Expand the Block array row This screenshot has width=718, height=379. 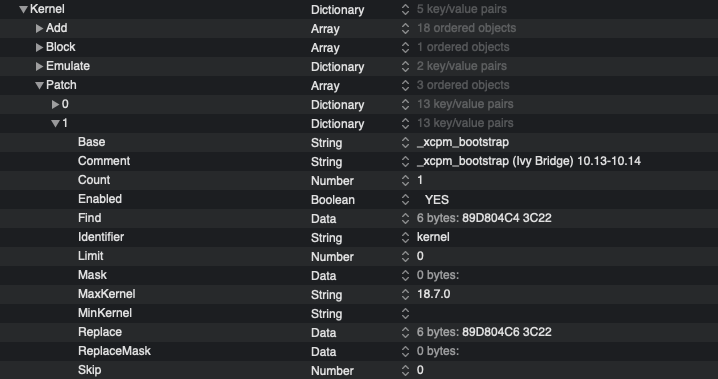39,48
